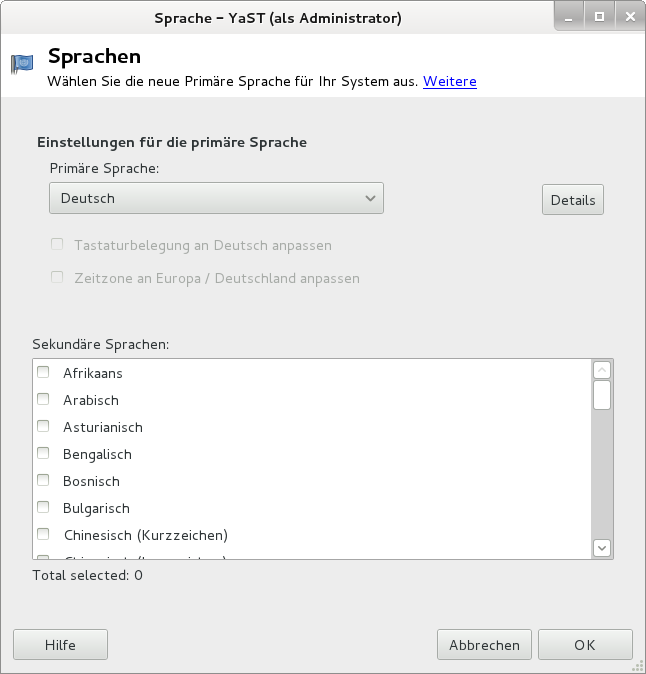
Task: Check the Arabisch language option
Action: 43,400
